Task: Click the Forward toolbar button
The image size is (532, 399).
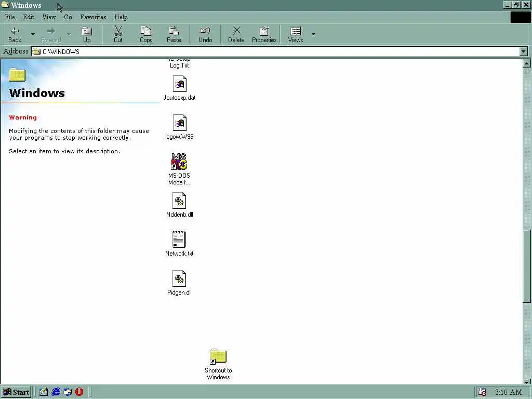Action: (x=51, y=35)
